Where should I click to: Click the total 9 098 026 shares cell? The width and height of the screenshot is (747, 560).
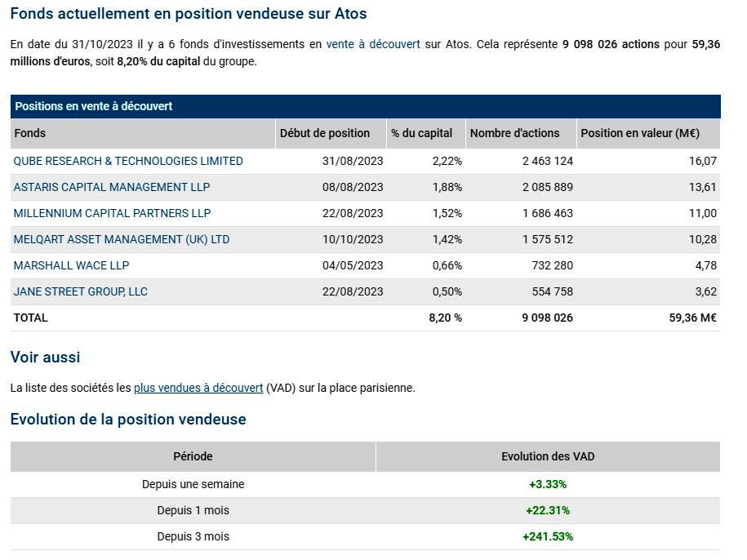(x=547, y=318)
